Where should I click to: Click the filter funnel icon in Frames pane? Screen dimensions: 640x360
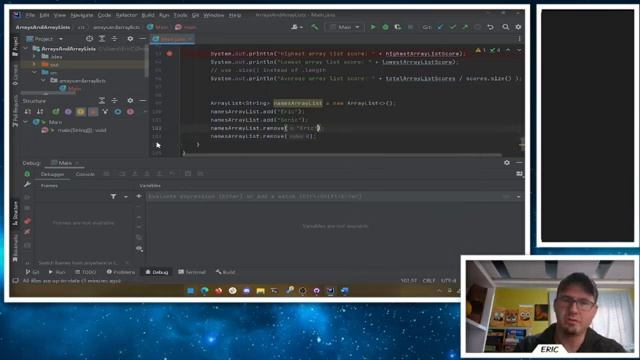pos(113,197)
